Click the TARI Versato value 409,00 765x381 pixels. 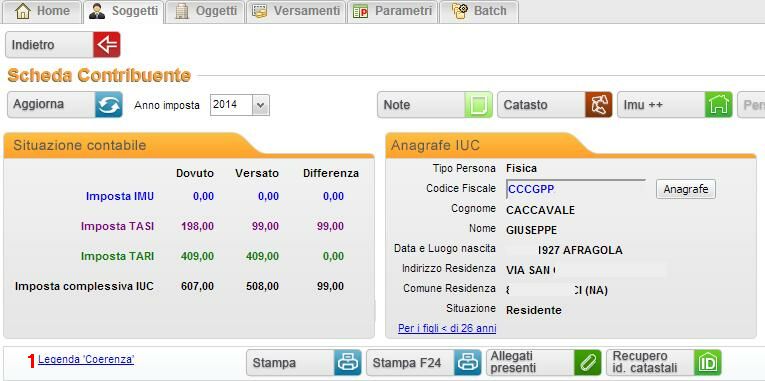262,256
